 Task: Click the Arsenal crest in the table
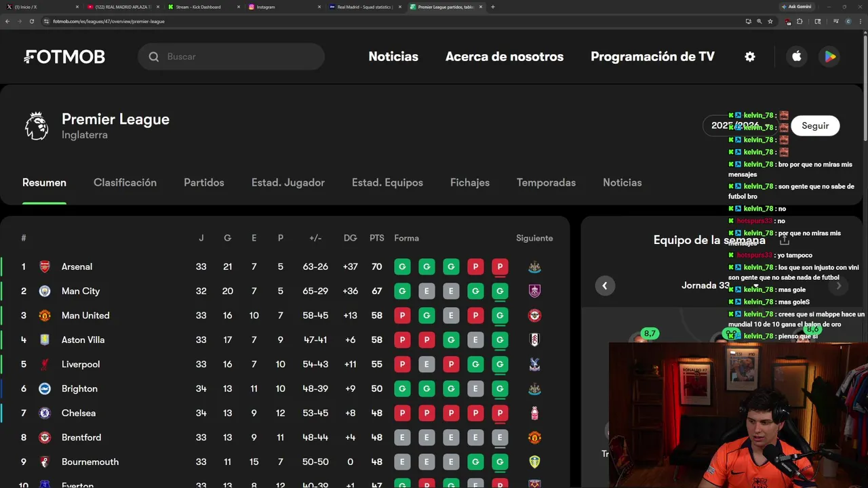45,267
